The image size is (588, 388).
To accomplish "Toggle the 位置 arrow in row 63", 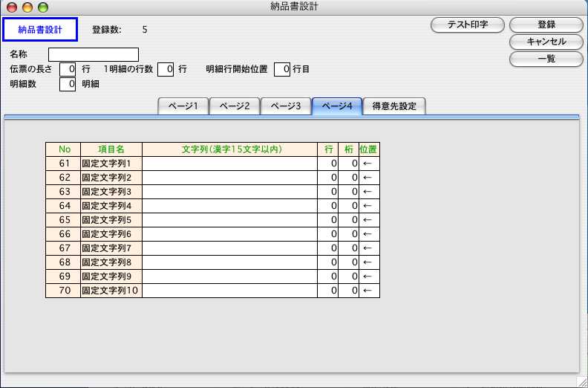I will [369, 192].
